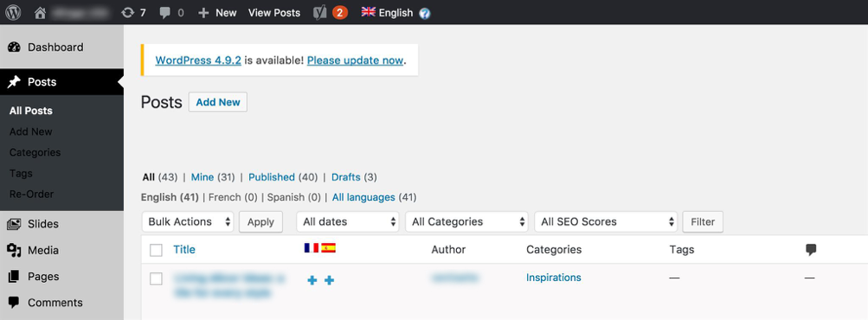The width and height of the screenshot is (868, 320).
Task: Click the plus New icon
Action: 203,13
